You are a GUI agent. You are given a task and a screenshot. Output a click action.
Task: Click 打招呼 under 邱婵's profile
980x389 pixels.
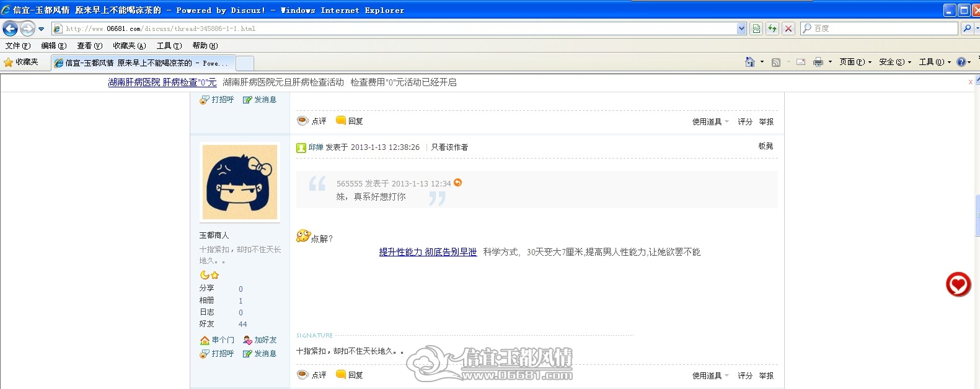tap(217, 354)
